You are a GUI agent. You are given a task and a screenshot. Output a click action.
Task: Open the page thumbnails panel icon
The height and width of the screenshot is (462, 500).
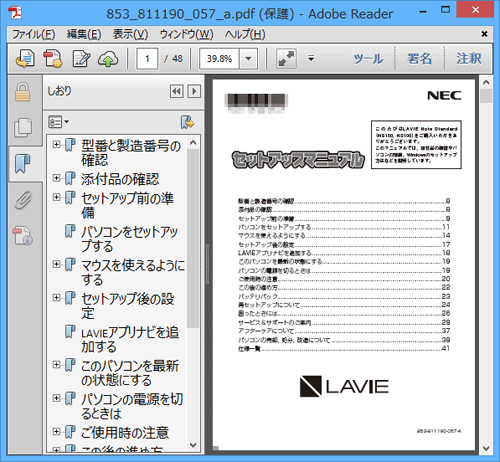click(23, 127)
